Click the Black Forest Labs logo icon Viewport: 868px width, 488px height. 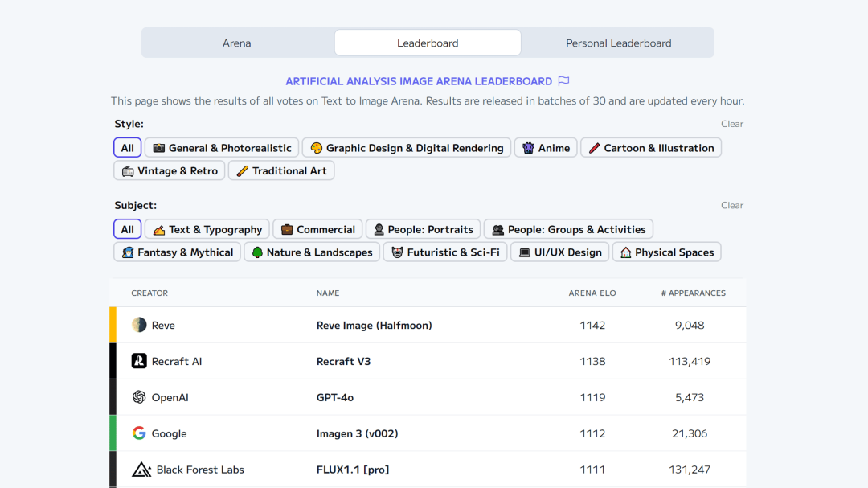pyautogui.click(x=141, y=470)
